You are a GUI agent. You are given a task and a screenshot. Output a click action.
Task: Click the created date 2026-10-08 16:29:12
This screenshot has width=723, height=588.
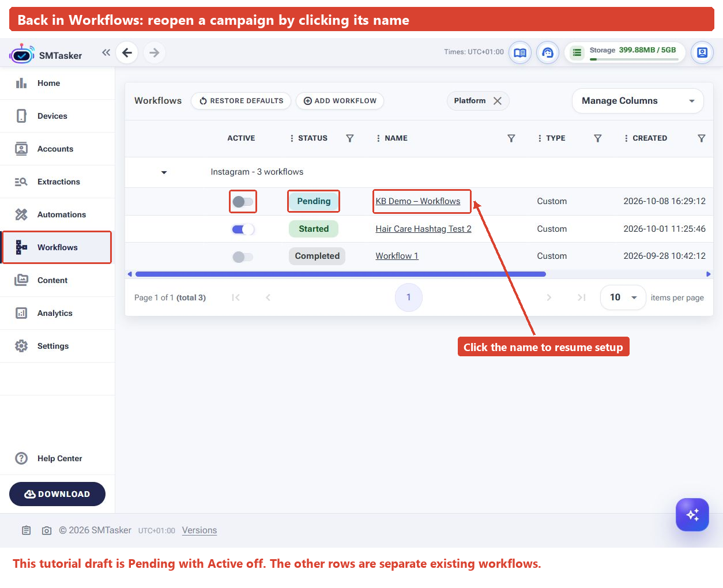pos(664,201)
